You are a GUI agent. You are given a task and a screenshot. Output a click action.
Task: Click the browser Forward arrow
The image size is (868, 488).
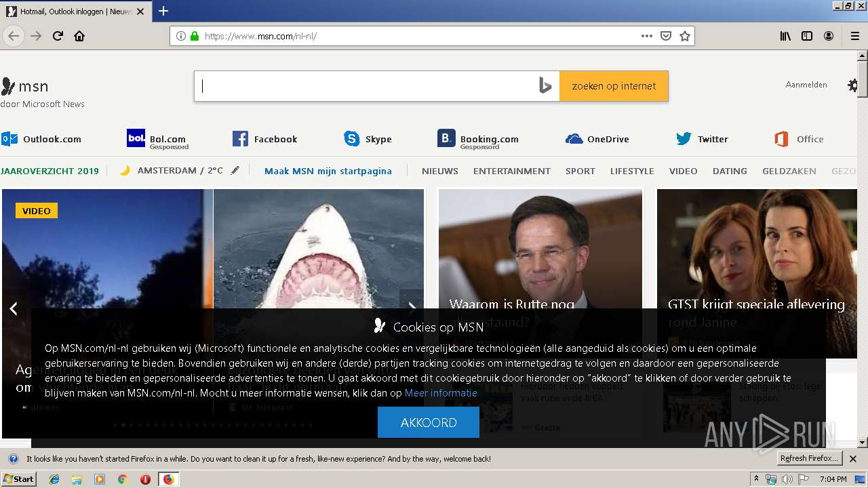pos(36,36)
